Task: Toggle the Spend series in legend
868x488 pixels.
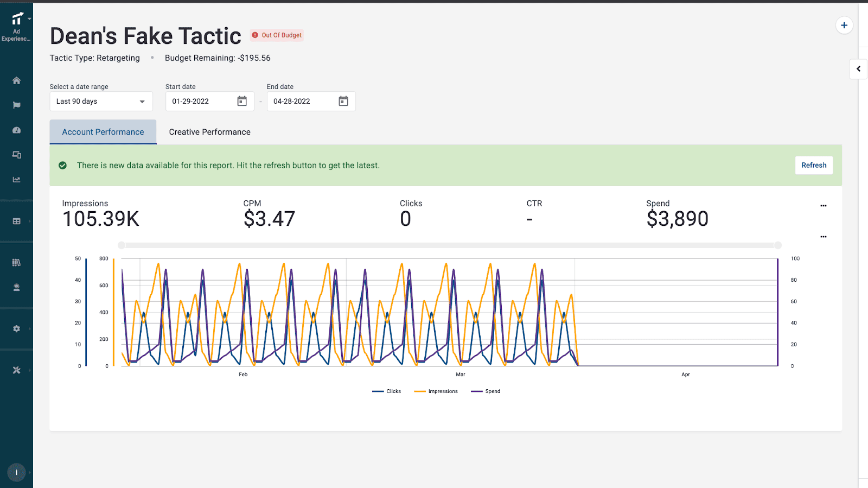Action: 486,391
